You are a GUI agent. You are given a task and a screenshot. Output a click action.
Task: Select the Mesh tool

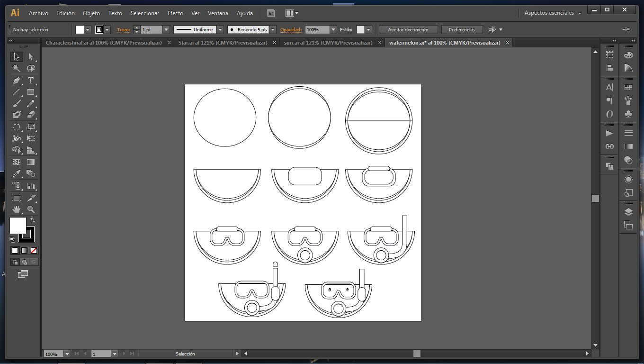tap(17, 162)
